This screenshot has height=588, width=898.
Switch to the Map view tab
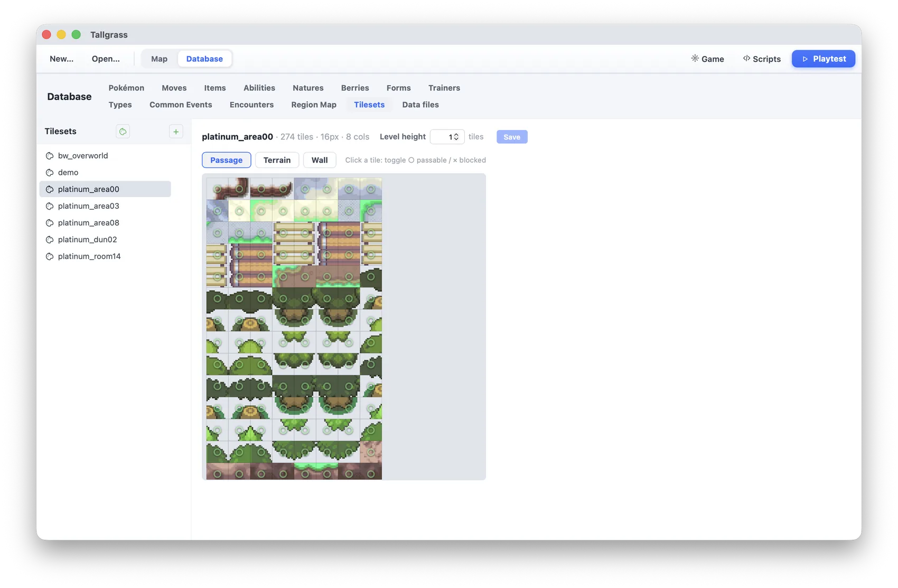click(x=159, y=59)
